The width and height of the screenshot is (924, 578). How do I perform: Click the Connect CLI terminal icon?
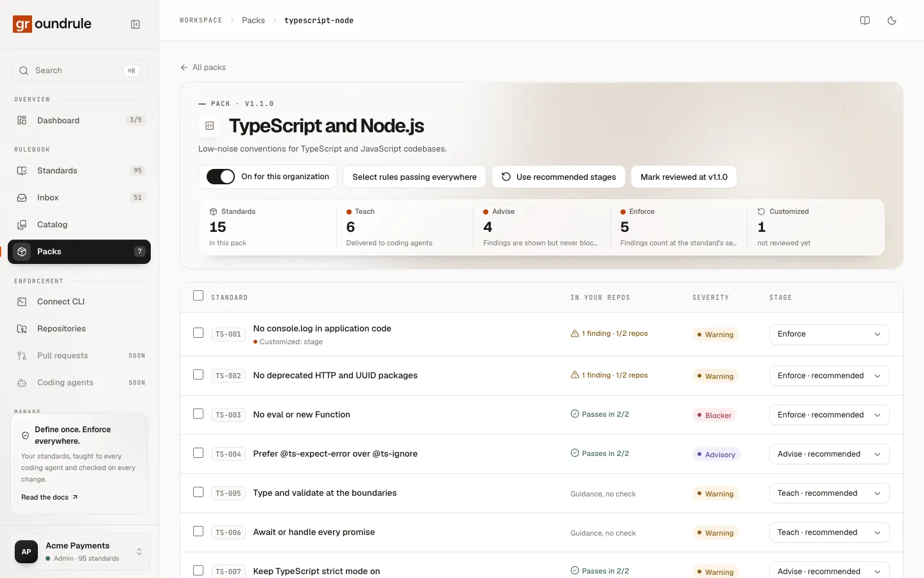point(22,301)
